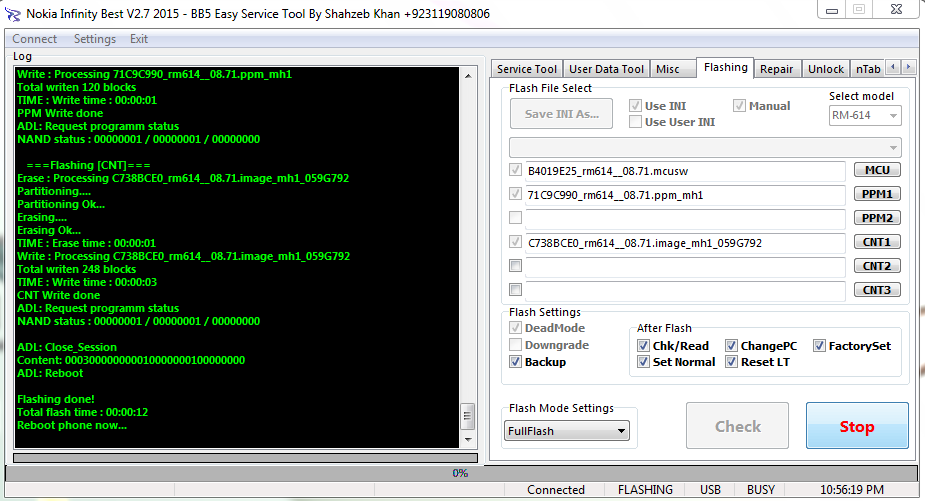This screenshot has height=501, width=925.
Task: Click the 10:56:19 PM clock status
Action: pyautogui.click(x=851, y=490)
